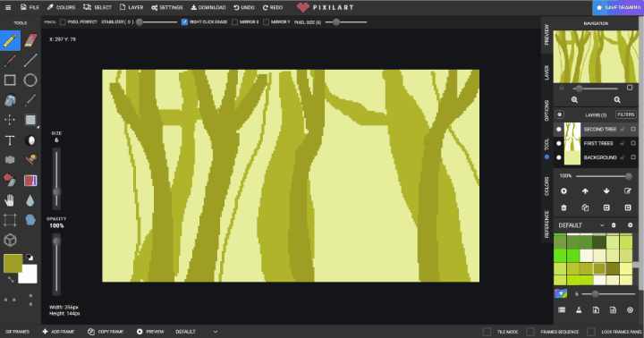Select the Eraser tool
Screen dimensions: 644x338
[x=30, y=40]
